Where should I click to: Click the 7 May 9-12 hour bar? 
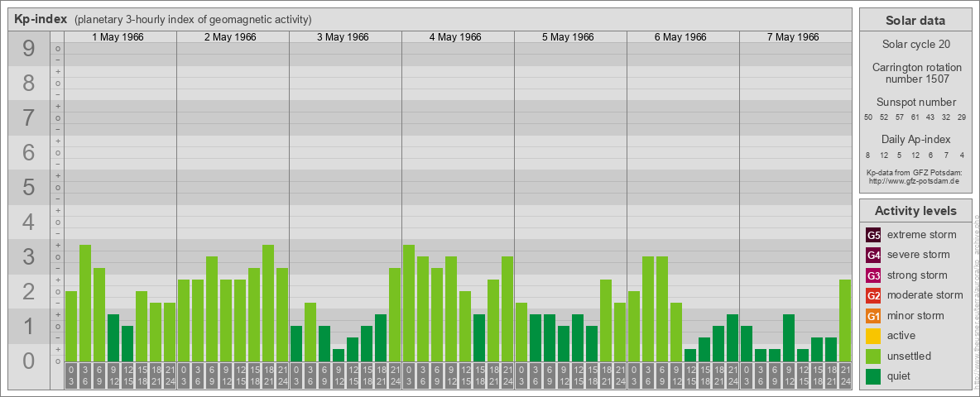789,337
